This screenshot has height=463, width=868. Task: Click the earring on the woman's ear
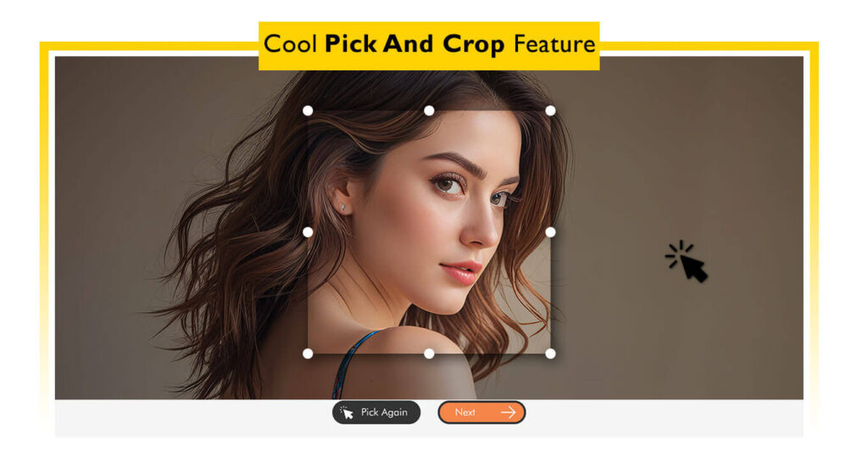[x=342, y=207]
